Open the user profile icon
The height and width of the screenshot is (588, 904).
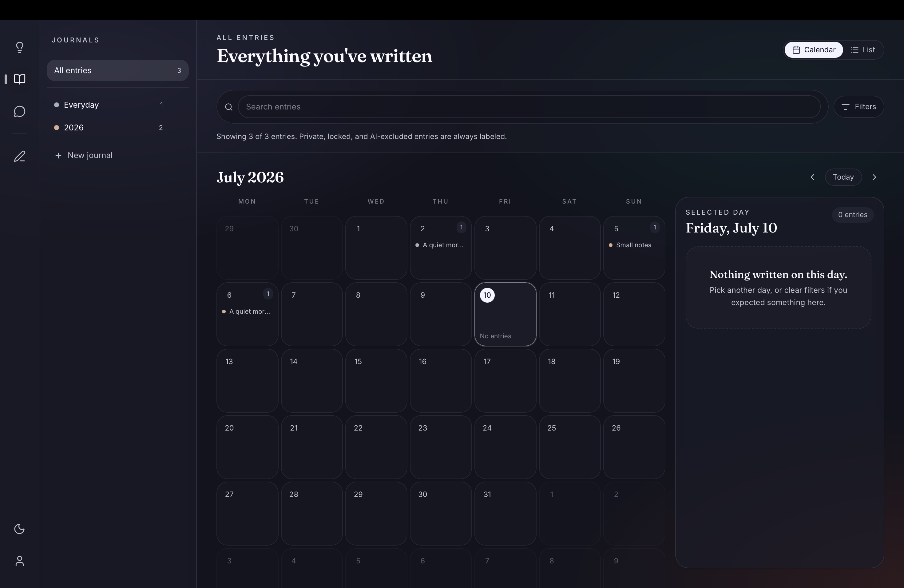pos(19,561)
